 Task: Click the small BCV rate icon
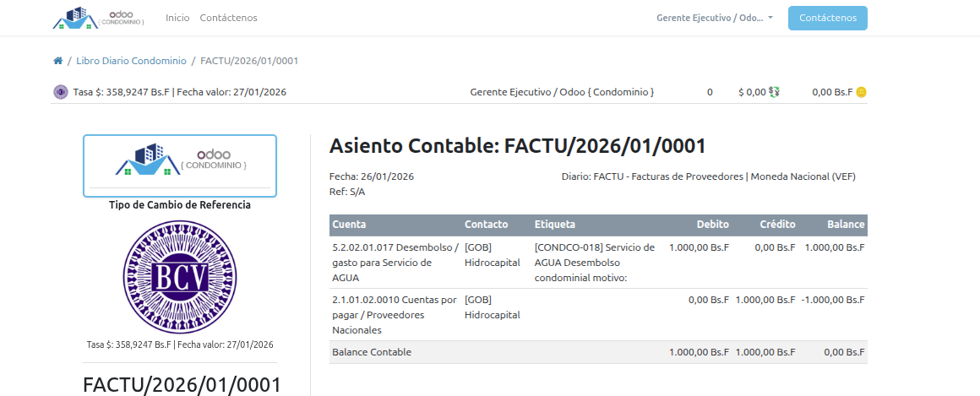coord(60,92)
